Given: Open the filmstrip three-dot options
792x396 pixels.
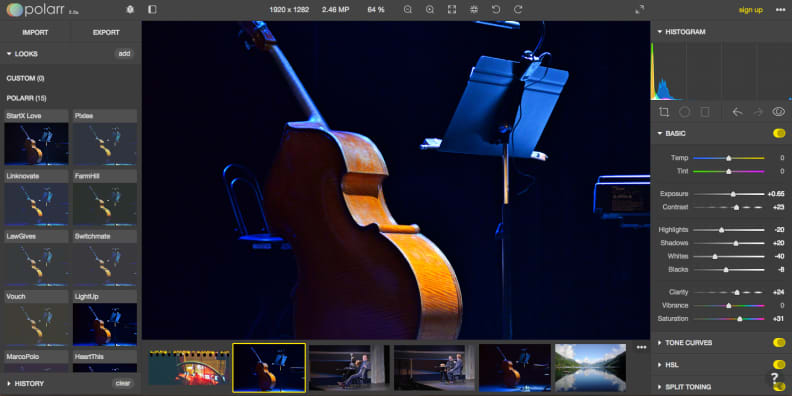Looking at the screenshot, I should pos(641,347).
